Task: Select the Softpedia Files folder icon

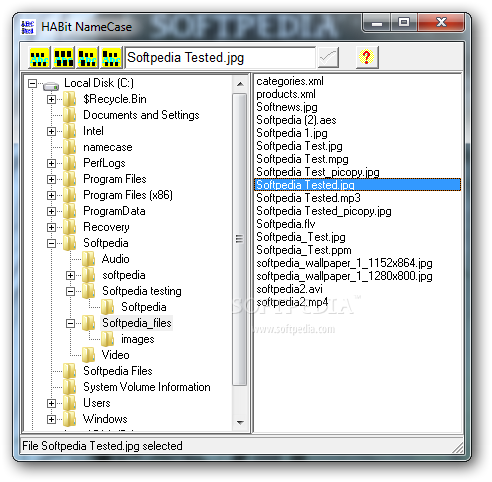Action: pyautogui.click(x=70, y=371)
